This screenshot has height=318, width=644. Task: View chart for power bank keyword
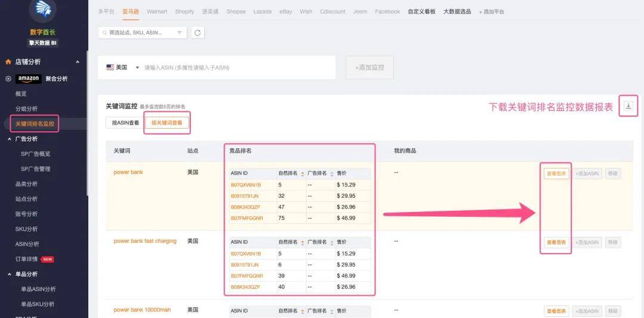click(556, 173)
